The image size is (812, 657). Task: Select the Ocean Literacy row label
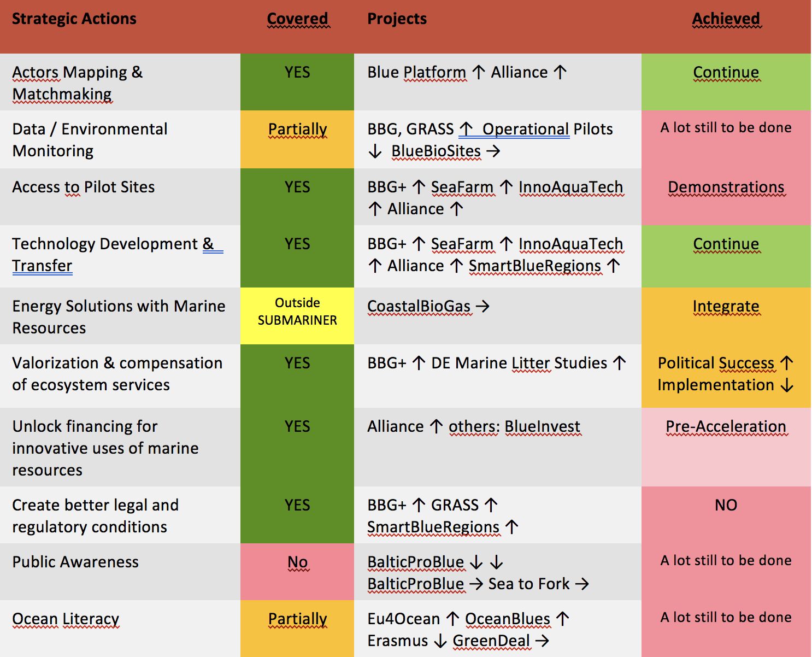point(66,619)
